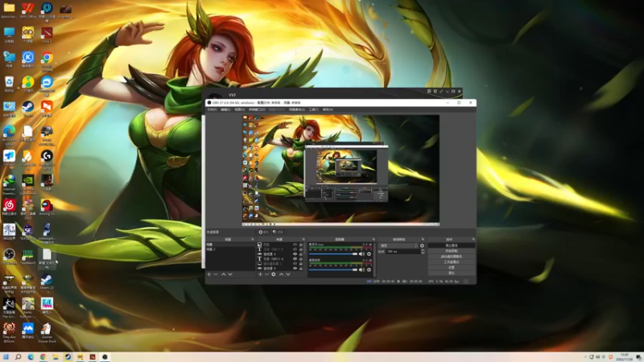The width and height of the screenshot is (644, 362).
Task: Undock the Sources panel using its header icon
Action: 303,239
